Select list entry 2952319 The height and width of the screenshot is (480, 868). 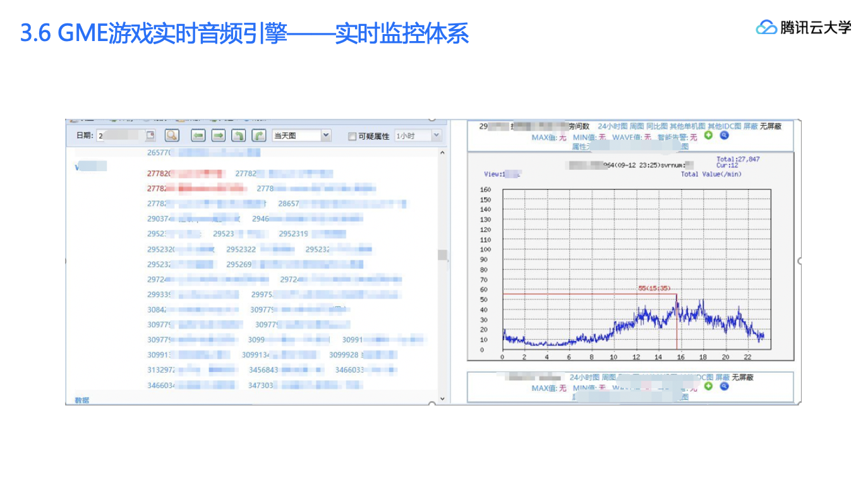pos(294,234)
